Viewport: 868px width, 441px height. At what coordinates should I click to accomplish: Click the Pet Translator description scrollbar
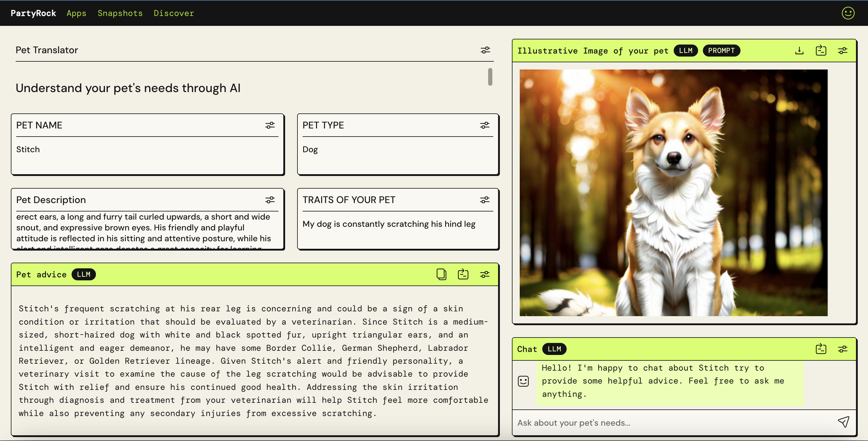click(490, 77)
